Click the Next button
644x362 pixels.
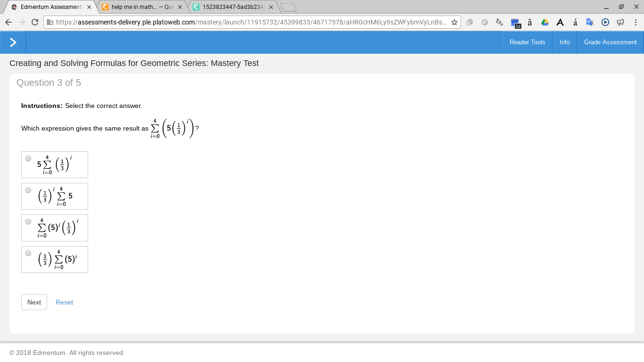point(34,302)
